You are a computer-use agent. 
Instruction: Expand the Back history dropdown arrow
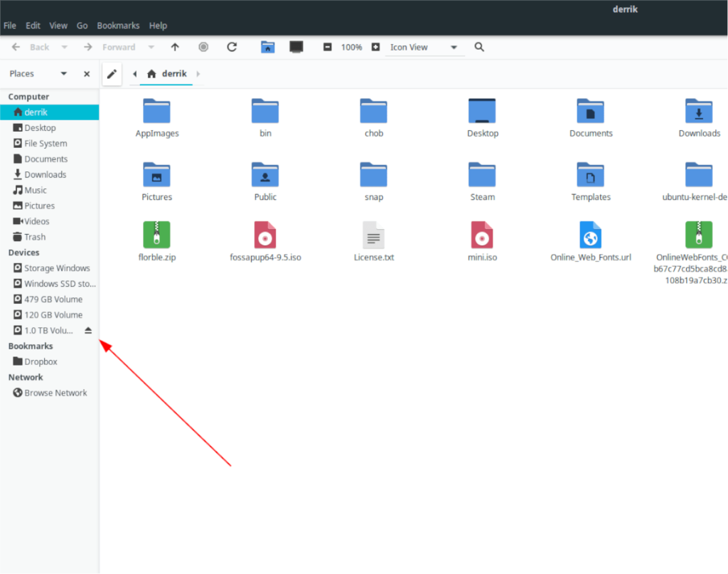[x=64, y=47]
